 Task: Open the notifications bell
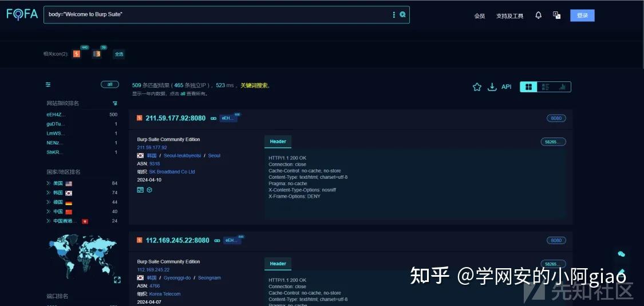(x=538, y=15)
